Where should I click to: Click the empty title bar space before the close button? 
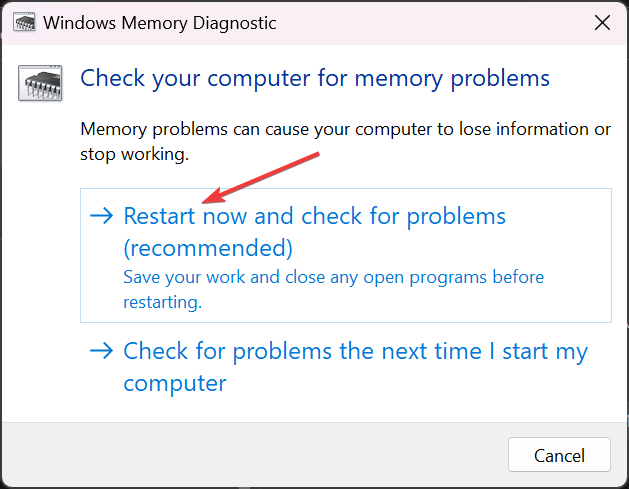(450, 22)
